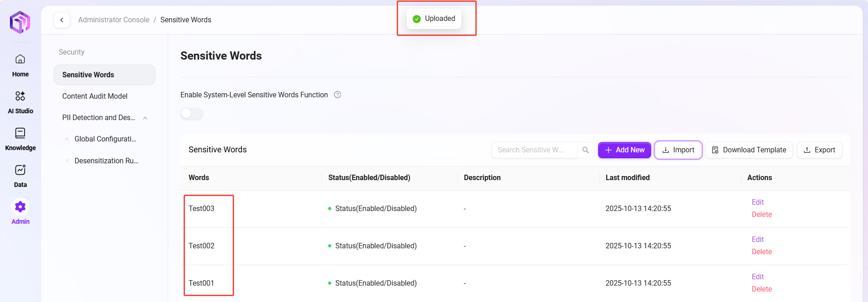The image size is (868, 302).
Task: Open the Knowledge section
Action: pyautogui.click(x=20, y=139)
